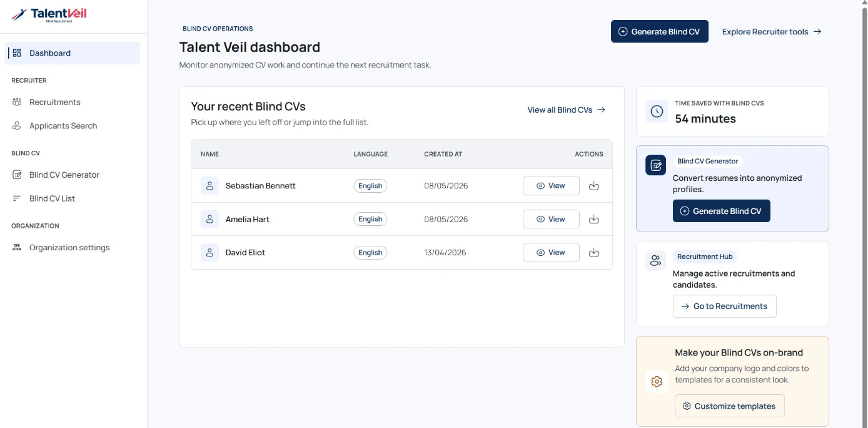Click Generate Blind CV in generator card
The width and height of the screenshot is (868, 428).
click(722, 211)
